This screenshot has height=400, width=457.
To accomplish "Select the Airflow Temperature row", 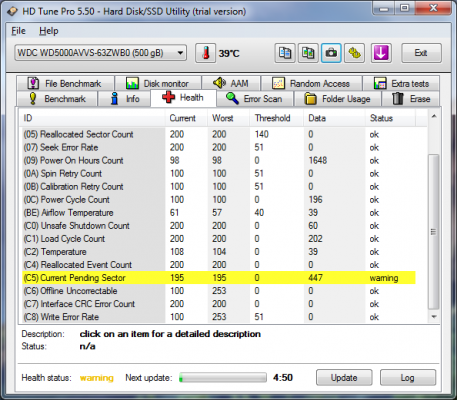I will pos(219,213).
